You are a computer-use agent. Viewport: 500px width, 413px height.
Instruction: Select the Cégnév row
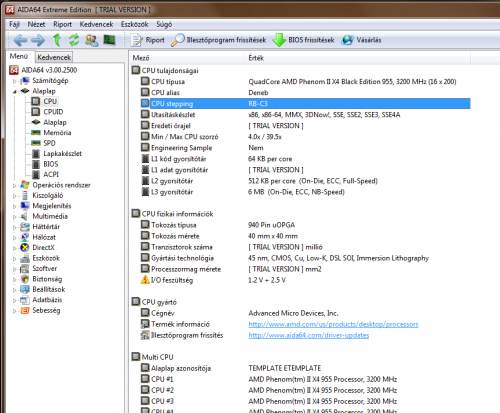click(305, 313)
